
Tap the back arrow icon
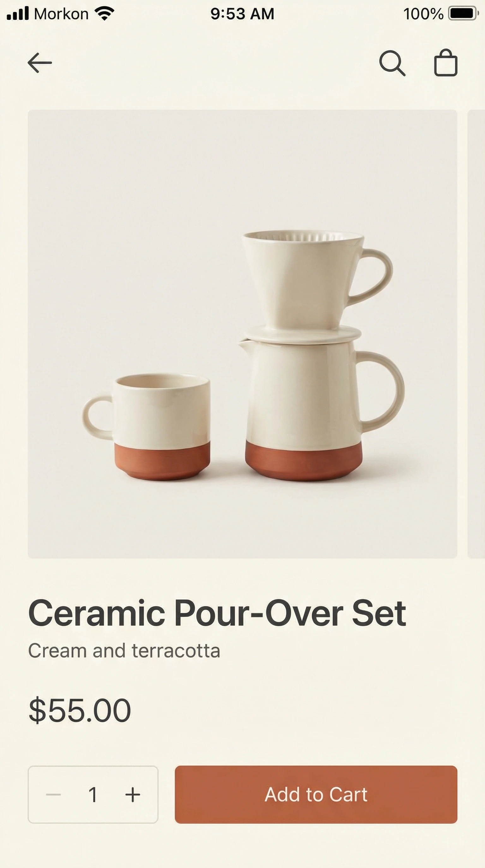(40, 63)
